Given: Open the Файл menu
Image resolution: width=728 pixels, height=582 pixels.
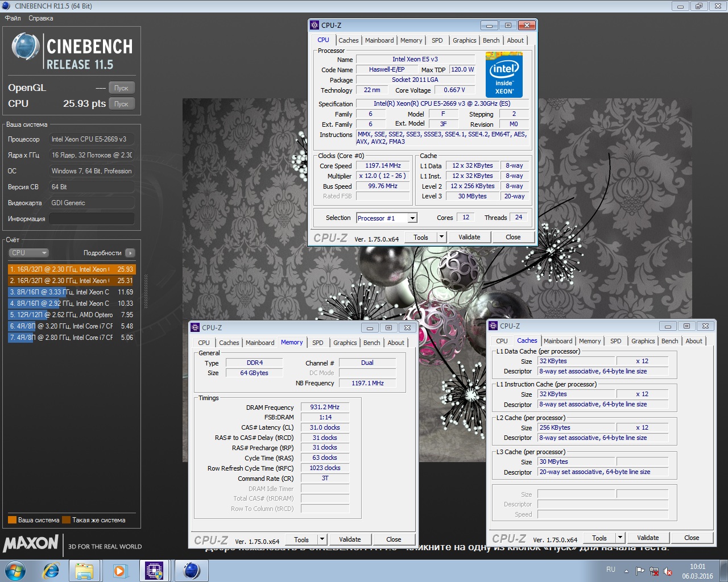Looking at the screenshot, I should [13, 18].
